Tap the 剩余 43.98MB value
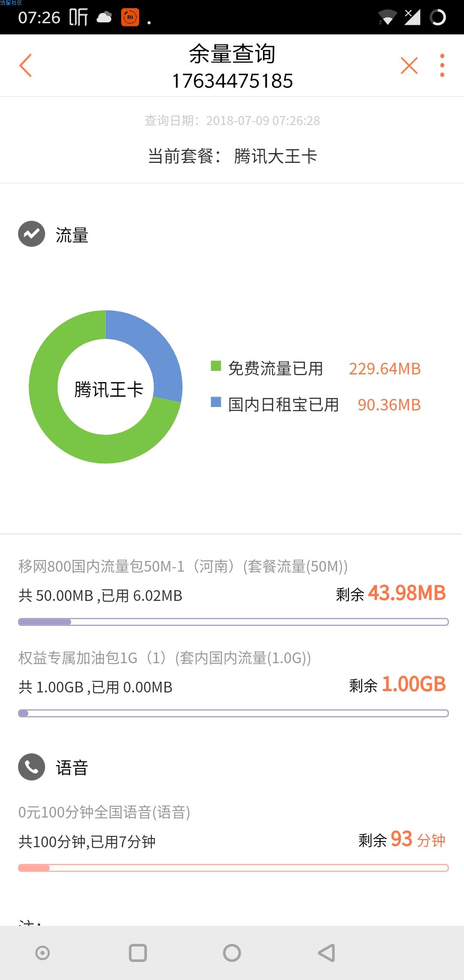 tap(391, 593)
